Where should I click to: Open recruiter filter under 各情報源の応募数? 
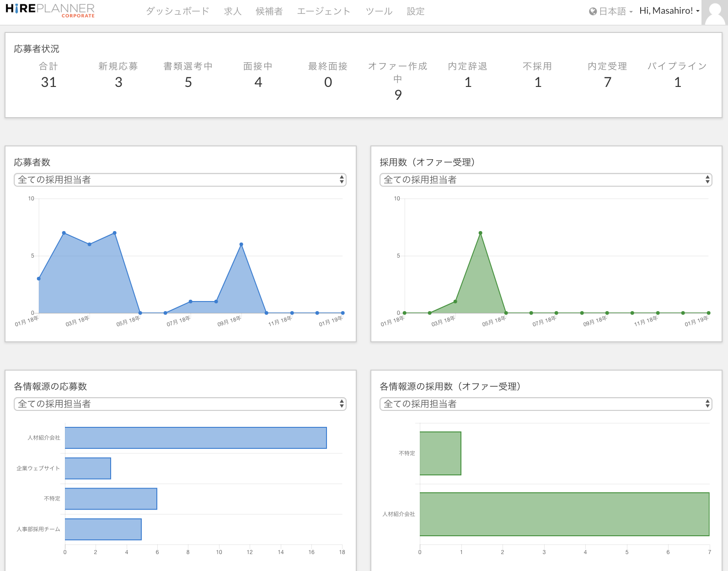click(x=180, y=404)
